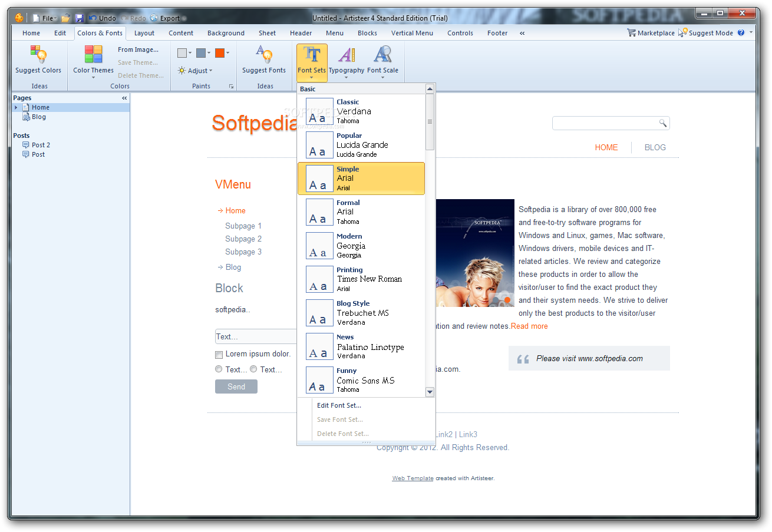The height and width of the screenshot is (532, 772).
Task: Switch to the Background ribbon tab
Action: 226,33
